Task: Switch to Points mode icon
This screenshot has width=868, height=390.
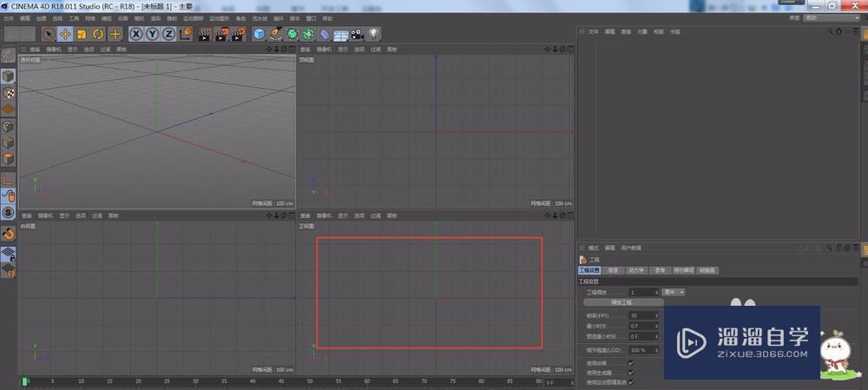Action: pos(9,126)
